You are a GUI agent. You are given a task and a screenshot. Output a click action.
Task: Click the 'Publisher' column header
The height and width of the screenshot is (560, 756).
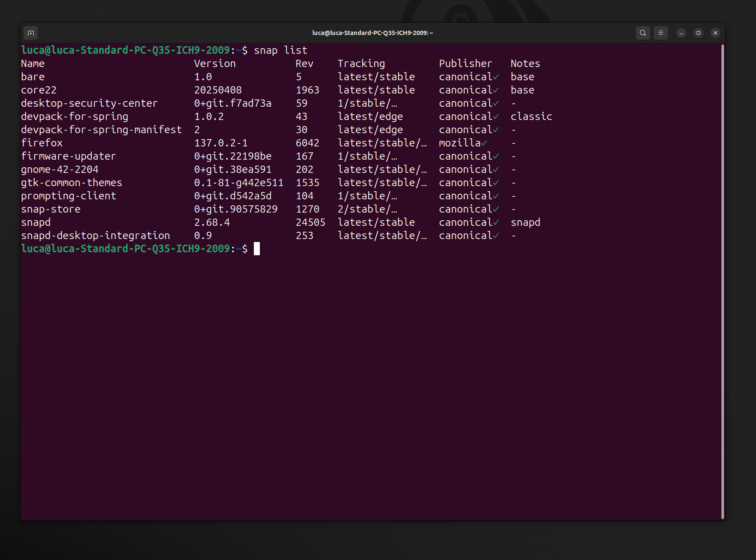(465, 64)
